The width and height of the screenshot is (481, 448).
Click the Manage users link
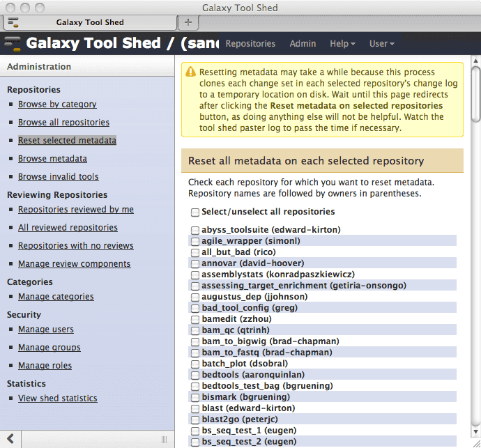pos(46,330)
